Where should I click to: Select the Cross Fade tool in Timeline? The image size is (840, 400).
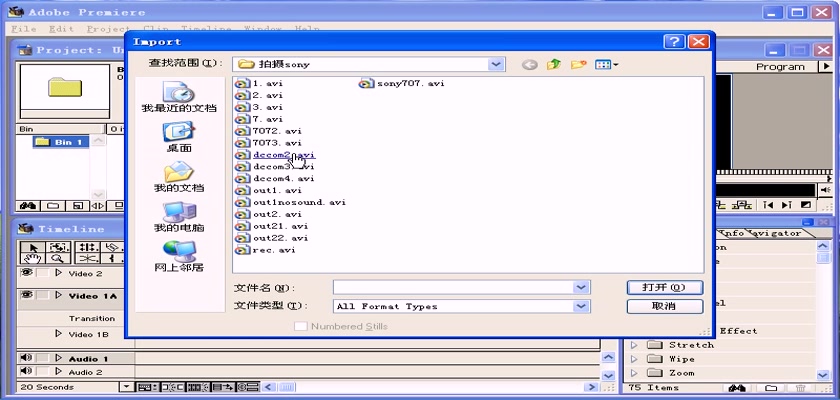(x=86, y=259)
